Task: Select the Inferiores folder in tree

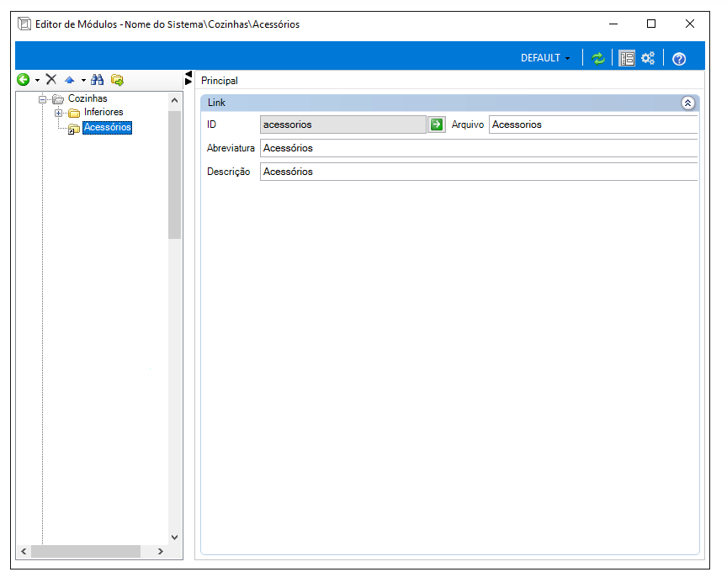Action: click(103, 112)
